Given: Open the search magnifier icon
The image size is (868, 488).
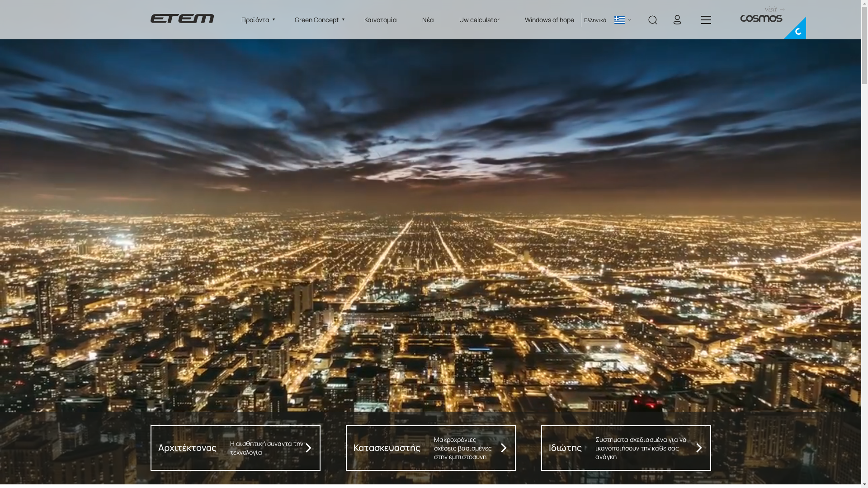Looking at the screenshot, I should click(652, 20).
